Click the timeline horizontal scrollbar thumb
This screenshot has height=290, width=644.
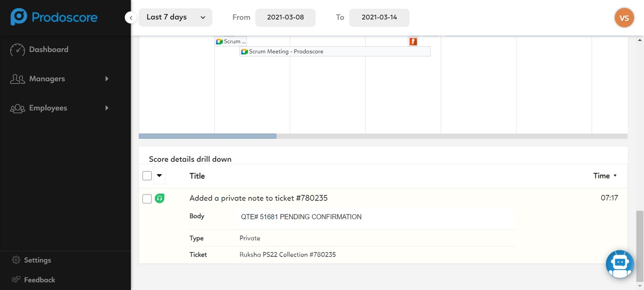click(x=208, y=136)
